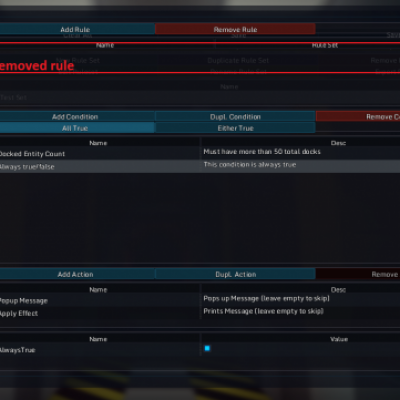Viewport: 400px width, 400px height.
Task: Select the Docked Entity Count condition row
Action: coord(200,153)
